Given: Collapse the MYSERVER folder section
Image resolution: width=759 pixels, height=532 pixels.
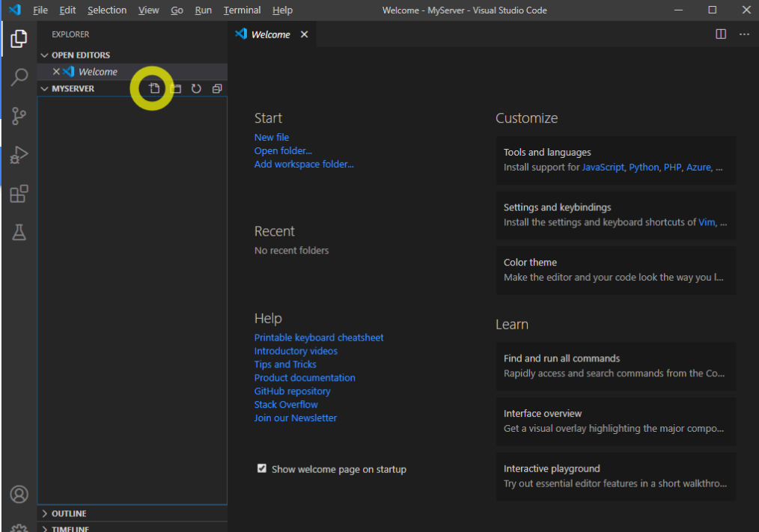Looking at the screenshot, I should [44, 88].
